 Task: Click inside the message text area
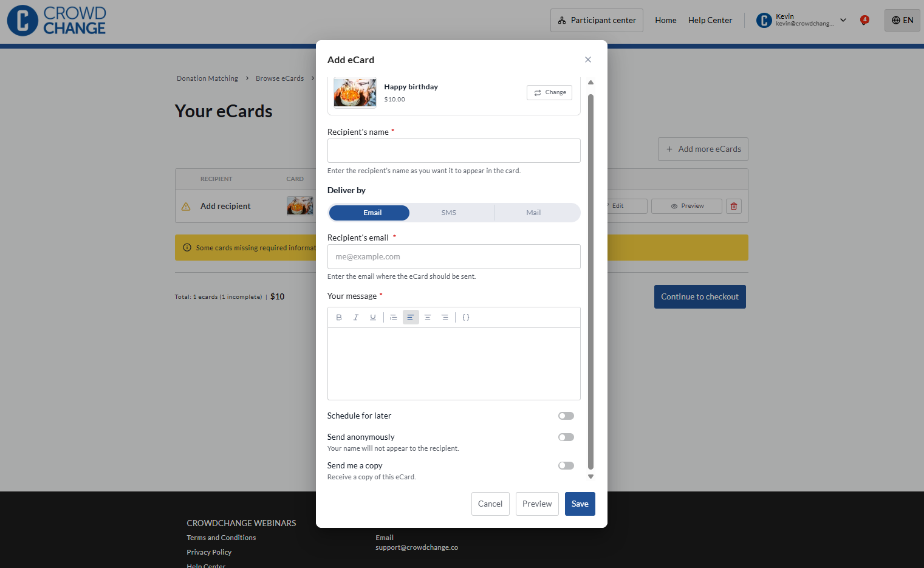coord(454,364)
